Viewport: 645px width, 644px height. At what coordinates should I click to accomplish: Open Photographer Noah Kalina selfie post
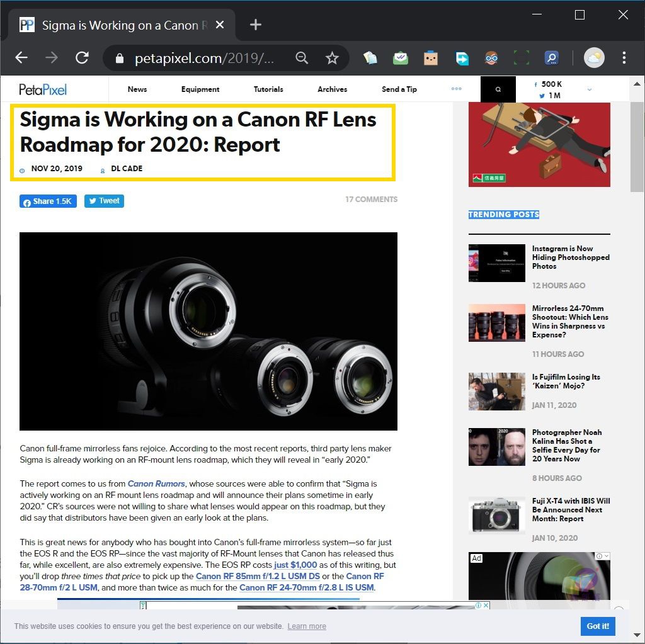(567, 445)
